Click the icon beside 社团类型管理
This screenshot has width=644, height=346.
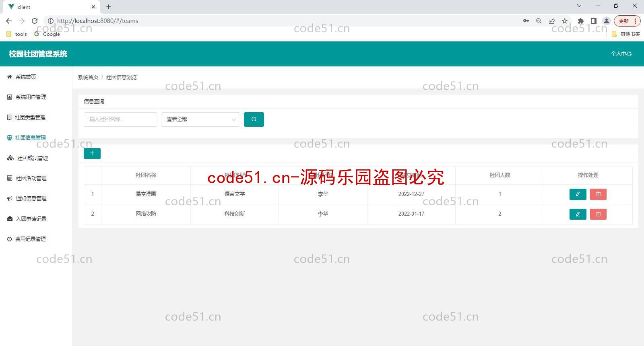coord(9,117)
